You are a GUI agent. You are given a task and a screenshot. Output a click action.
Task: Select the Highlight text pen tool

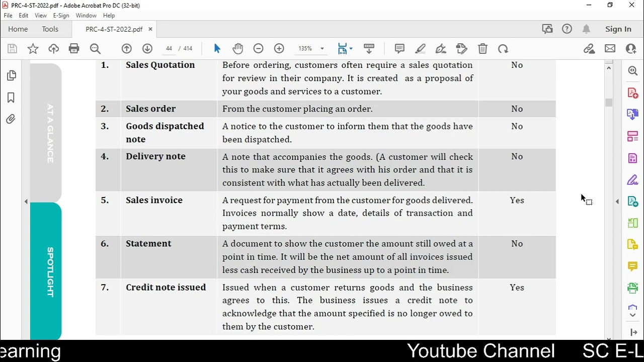coord(421,49)
